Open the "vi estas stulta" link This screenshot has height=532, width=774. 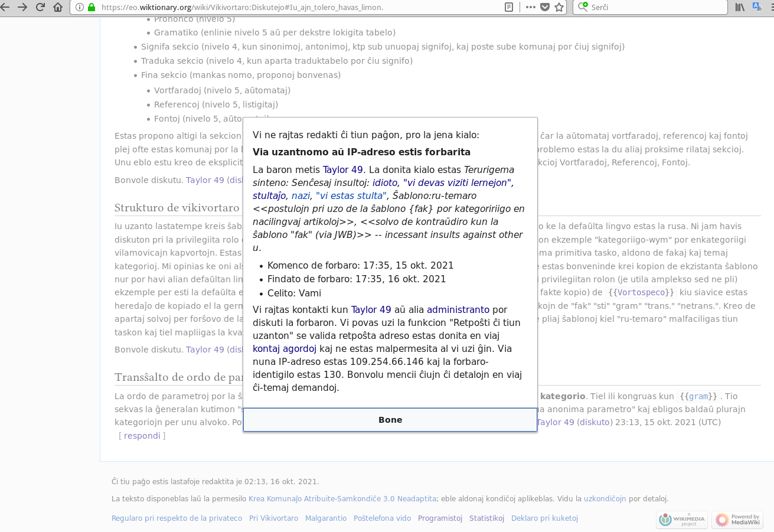(351, 195)
